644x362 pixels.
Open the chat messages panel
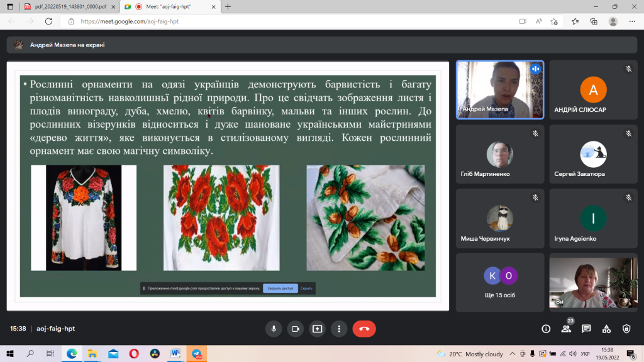click(586, 329)
